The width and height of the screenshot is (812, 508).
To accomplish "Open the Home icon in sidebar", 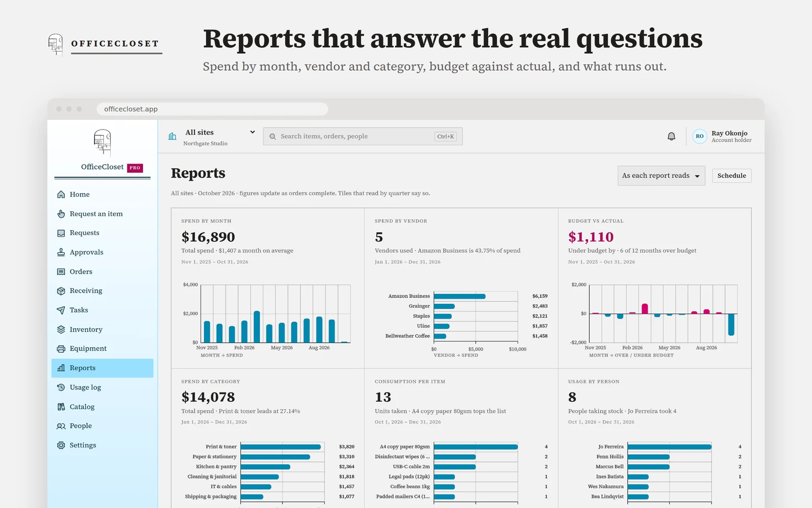I will pyautogui.click(x=61, y=195).
